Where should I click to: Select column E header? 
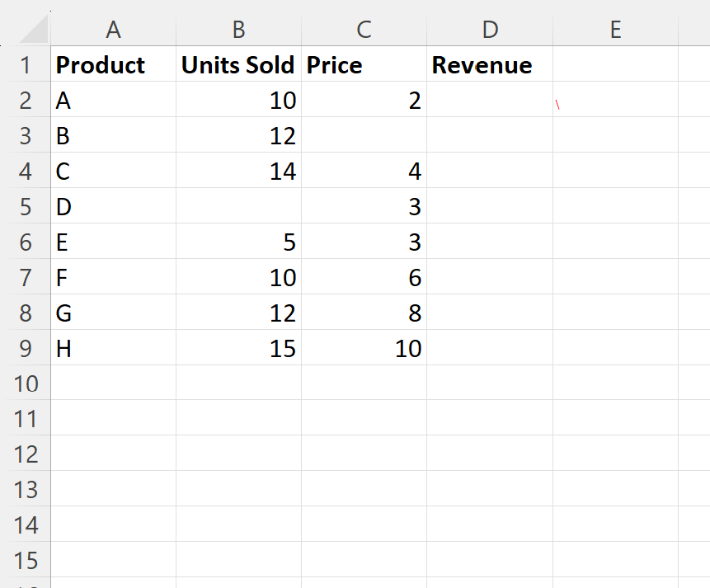click(x=615, y=30)
